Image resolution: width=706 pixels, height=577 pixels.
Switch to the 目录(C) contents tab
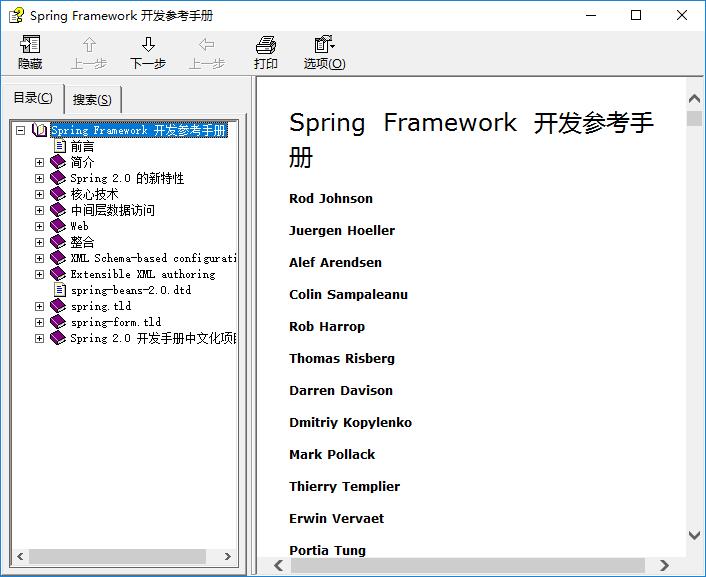[33, 98]
